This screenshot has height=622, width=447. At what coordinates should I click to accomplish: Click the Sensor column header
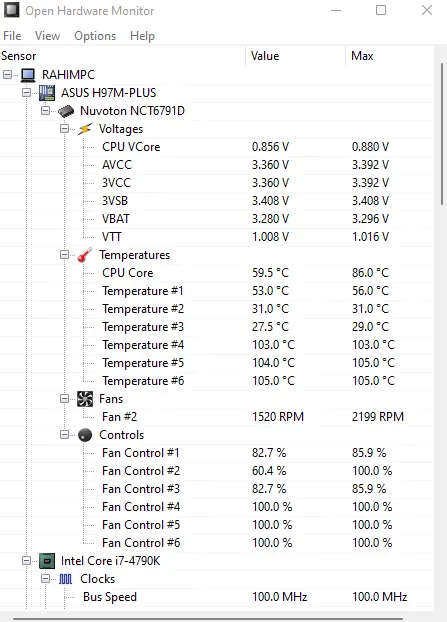point(123,56)
